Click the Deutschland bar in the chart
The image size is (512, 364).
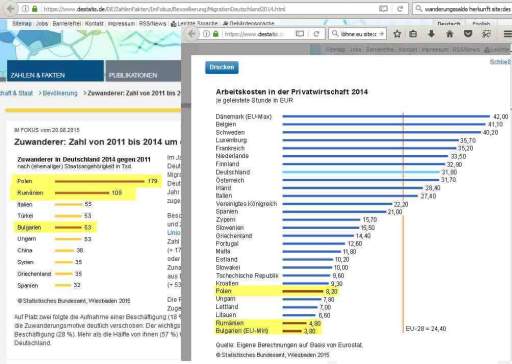click(361, 172)
